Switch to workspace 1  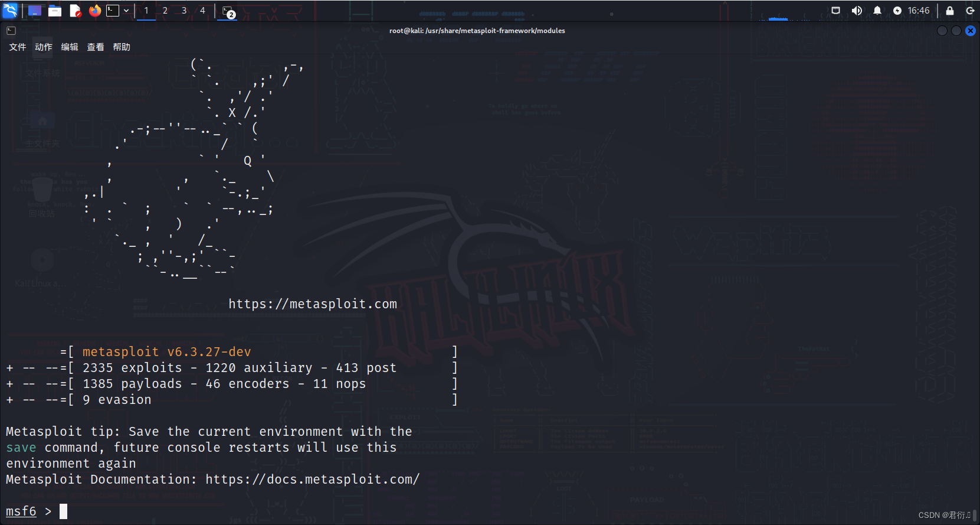(x=146, y=11)
